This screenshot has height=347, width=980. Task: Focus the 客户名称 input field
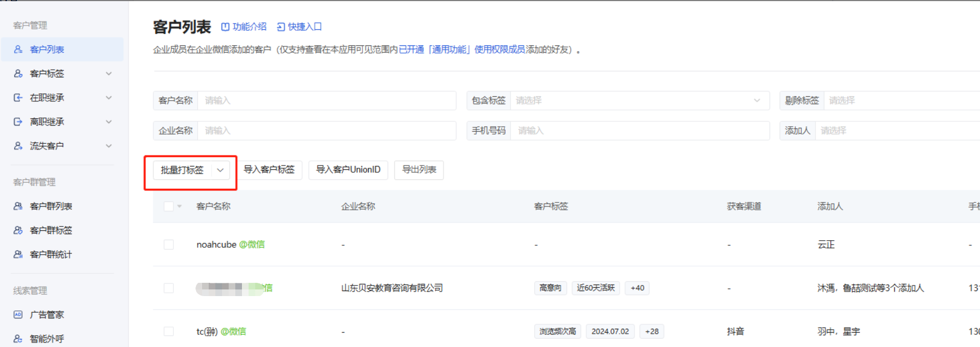(327, 100)
